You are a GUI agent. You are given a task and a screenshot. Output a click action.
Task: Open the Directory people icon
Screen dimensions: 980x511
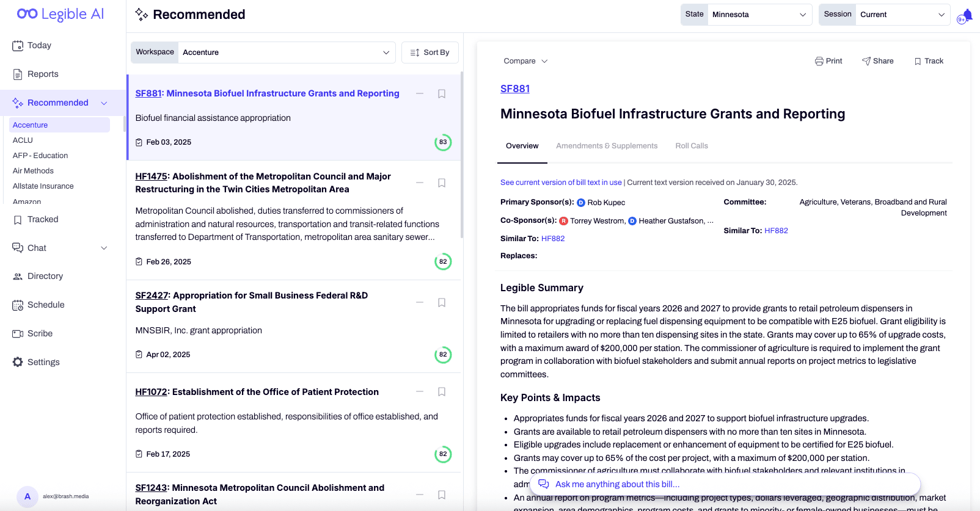click(18, 277)
